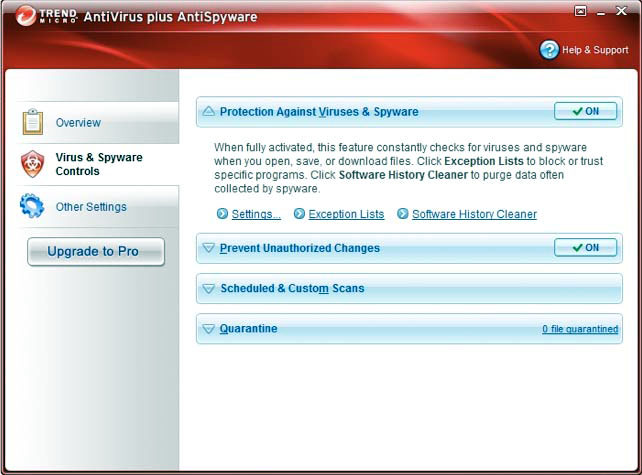Minimize the AntiVirus plus AntiSpyware window

click(601, 12)
